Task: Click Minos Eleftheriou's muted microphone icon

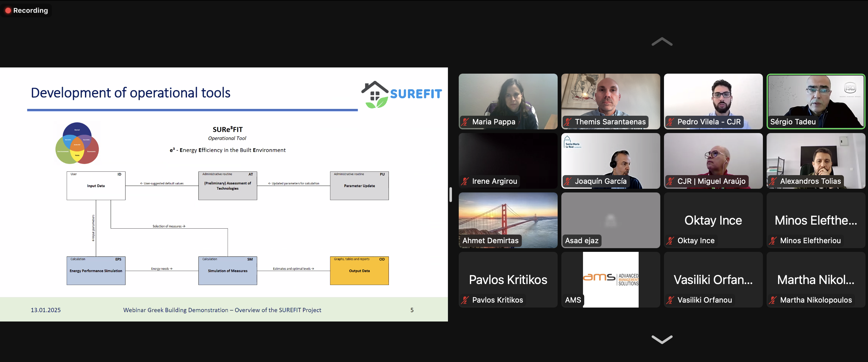Action: 773,240
